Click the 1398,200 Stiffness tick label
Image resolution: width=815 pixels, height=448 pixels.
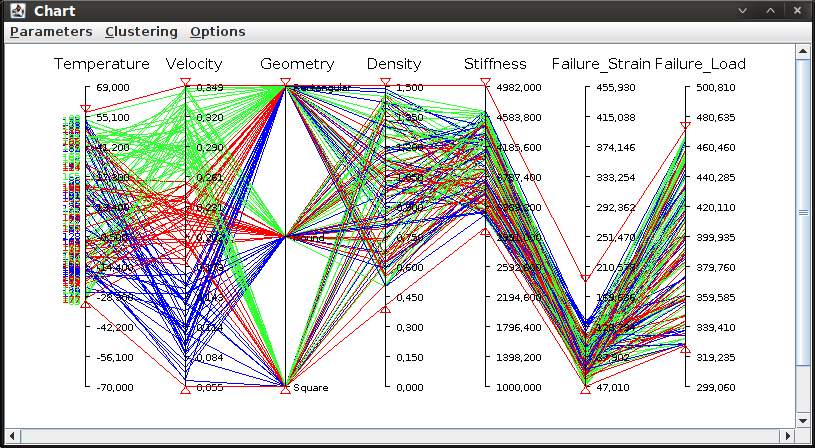pyautogui.click(x=519, y=358)
